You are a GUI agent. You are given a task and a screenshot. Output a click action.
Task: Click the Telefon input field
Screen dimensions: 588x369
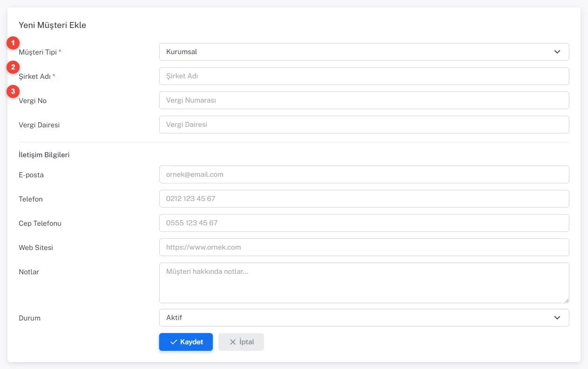tap(364, 199)
